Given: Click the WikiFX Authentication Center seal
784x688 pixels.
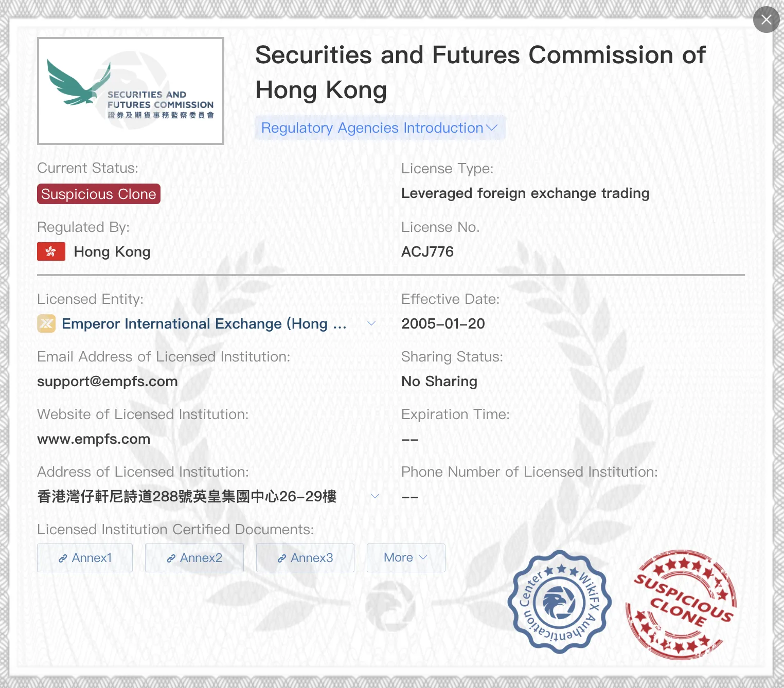Looking at the screenshot, I should pos(559,602).
